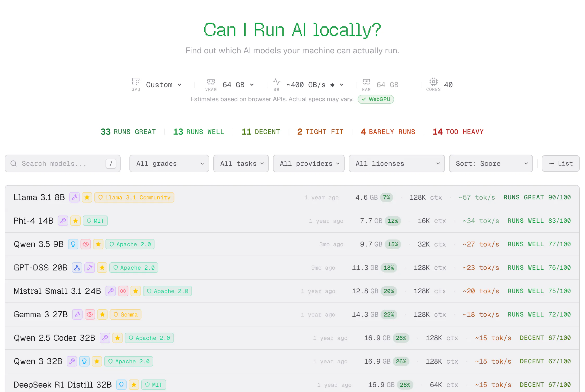Select the 13 Runs Well summary
Screen dimensions: 585x392
(x=198, y=132)
